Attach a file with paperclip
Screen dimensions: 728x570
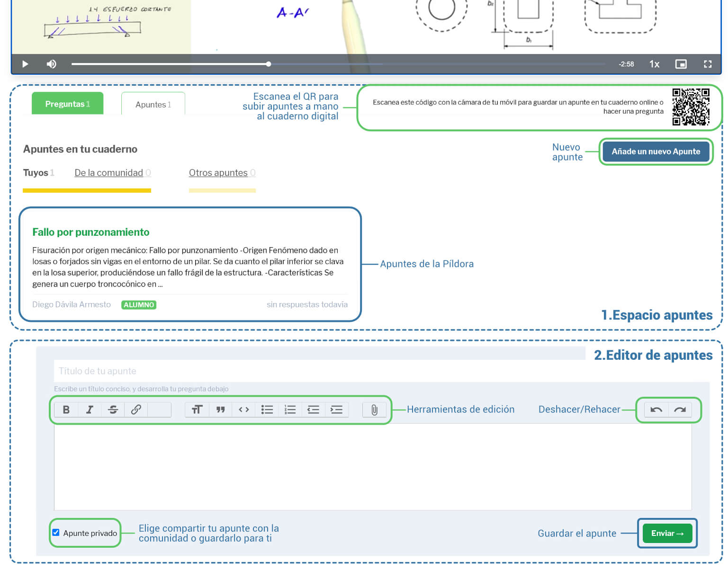[374, 410]
